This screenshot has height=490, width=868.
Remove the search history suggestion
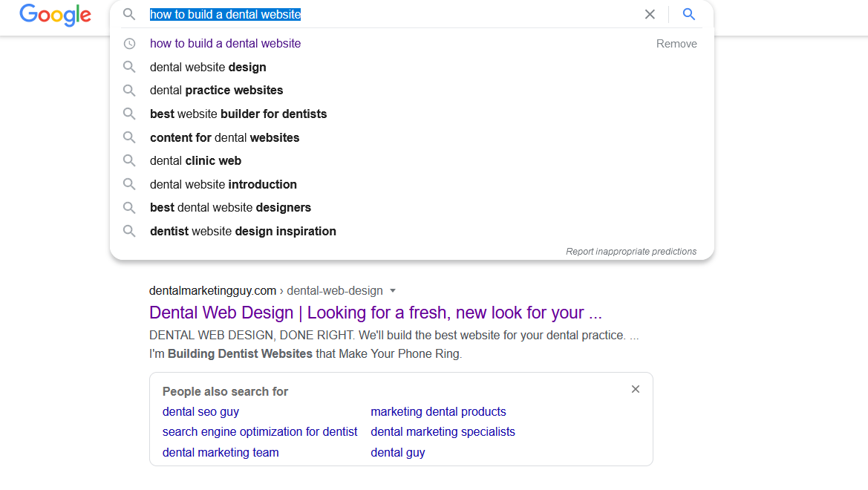click(676, 44)
